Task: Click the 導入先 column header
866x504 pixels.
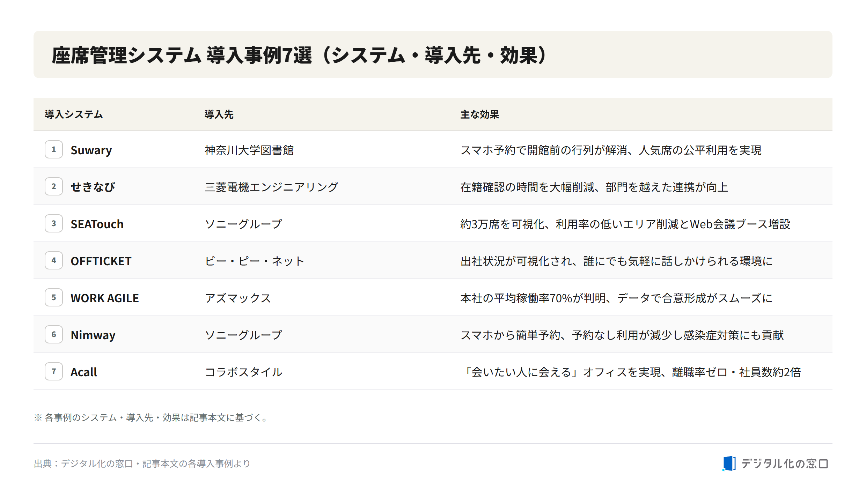Action: point(219,114)
